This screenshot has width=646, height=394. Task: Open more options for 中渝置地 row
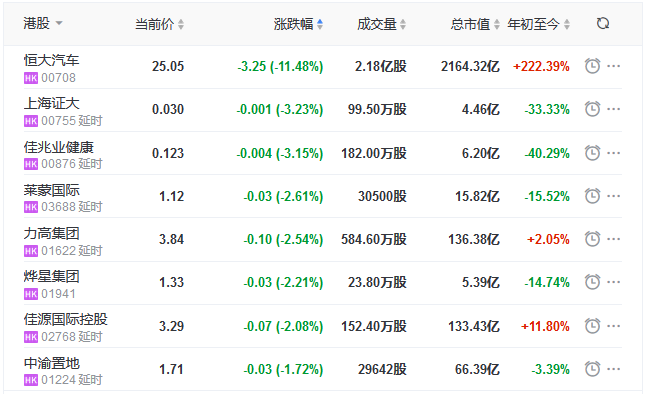(x=613, y=369)
